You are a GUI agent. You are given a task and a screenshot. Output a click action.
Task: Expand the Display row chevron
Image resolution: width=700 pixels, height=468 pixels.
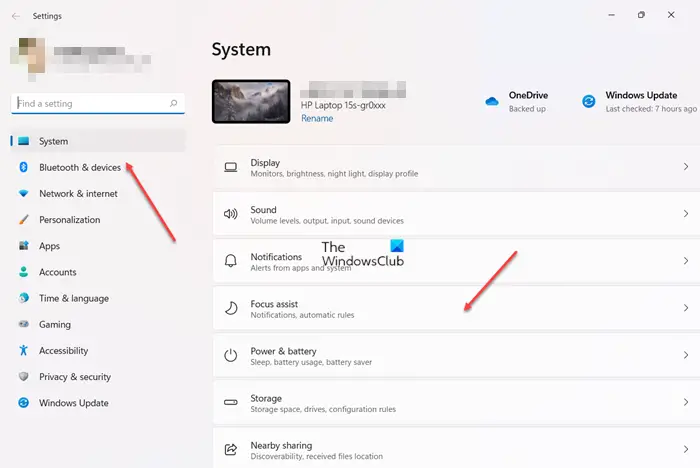pos(686,167)
